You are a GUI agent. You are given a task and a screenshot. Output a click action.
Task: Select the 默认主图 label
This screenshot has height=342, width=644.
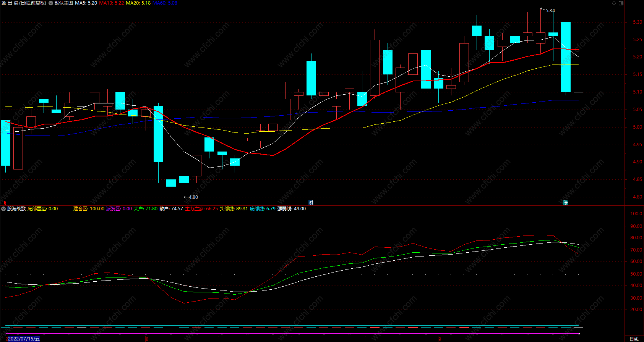(x=63, y=3)
